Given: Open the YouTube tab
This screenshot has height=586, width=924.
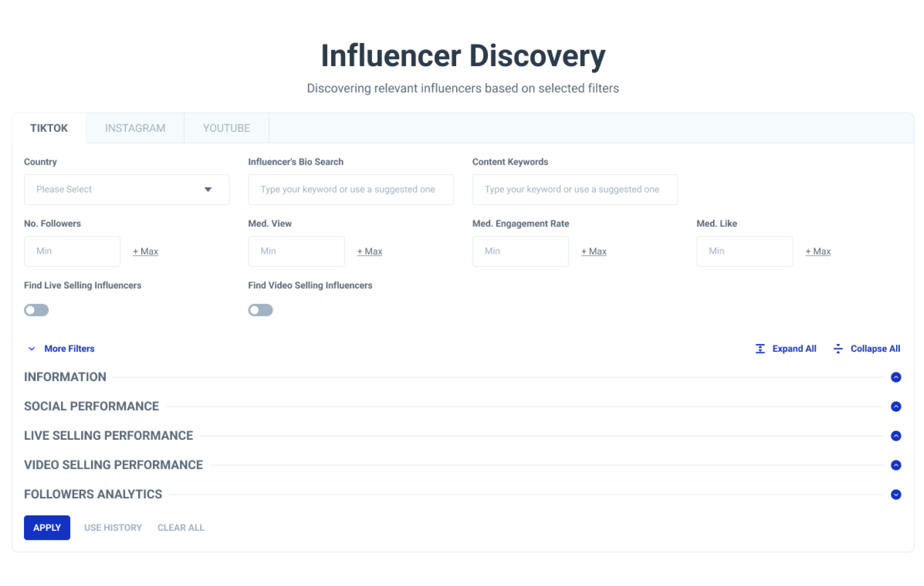Looking at the screenshot, I should (x=226, y=128).
